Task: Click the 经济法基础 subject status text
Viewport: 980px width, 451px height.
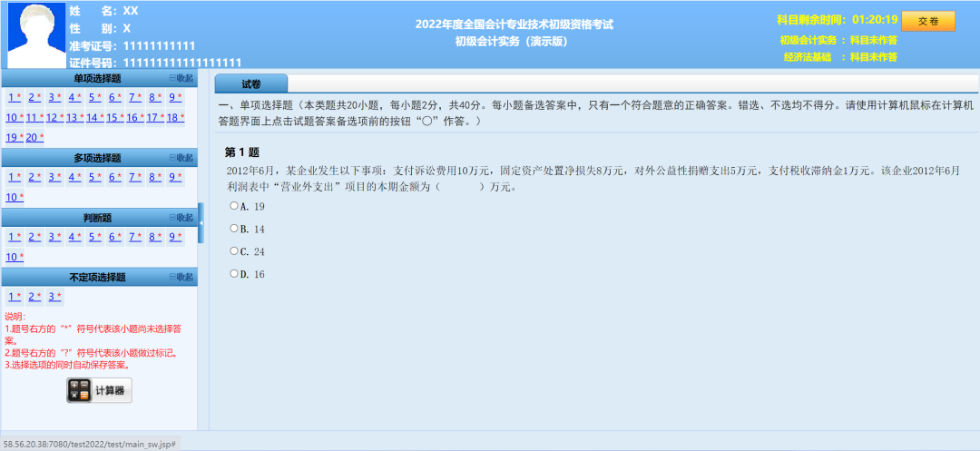Action: 840,57
